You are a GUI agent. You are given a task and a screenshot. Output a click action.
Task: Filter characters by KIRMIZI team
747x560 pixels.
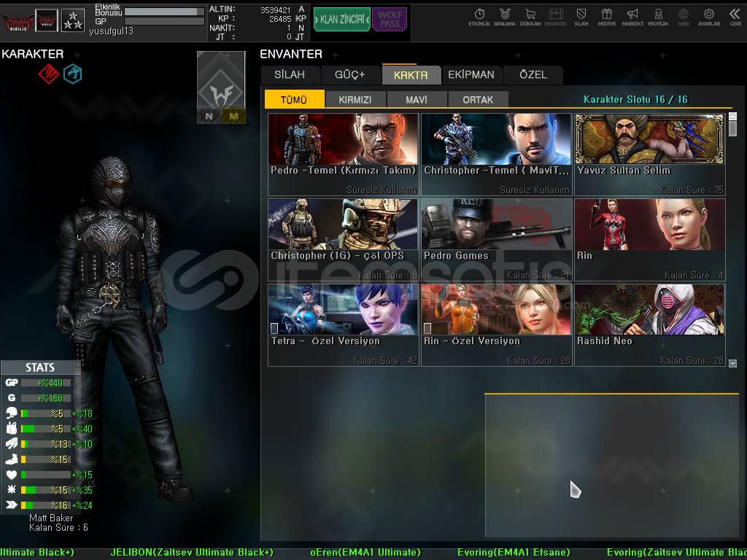[355, 99]
